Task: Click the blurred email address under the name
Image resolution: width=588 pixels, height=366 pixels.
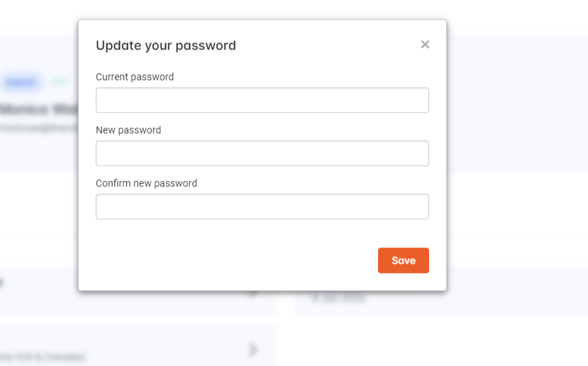Action: click(35, 128)
